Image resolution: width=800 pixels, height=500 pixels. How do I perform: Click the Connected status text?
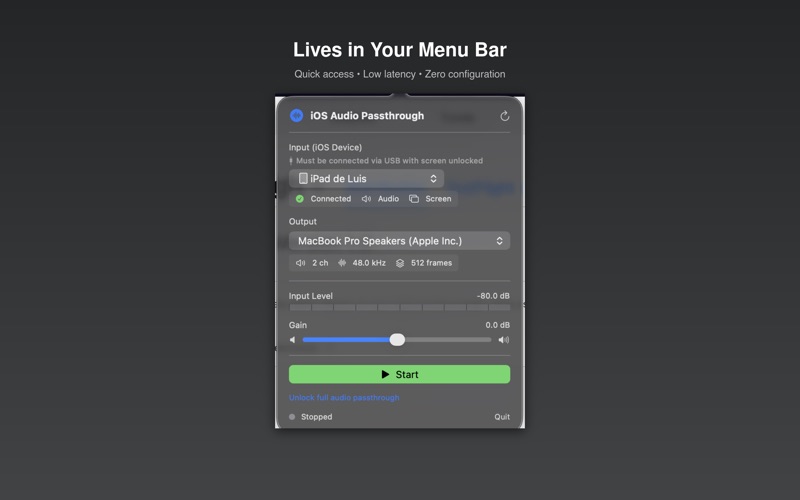331,199
